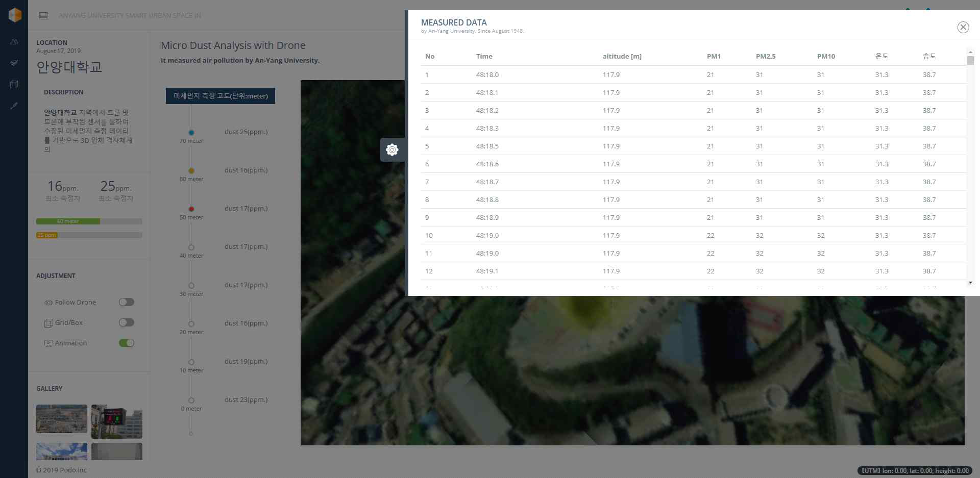The width and height of the screenshot is (980, 478).
Task: Select the 0 meter altitude marker
Action: (x=191, y=400)
